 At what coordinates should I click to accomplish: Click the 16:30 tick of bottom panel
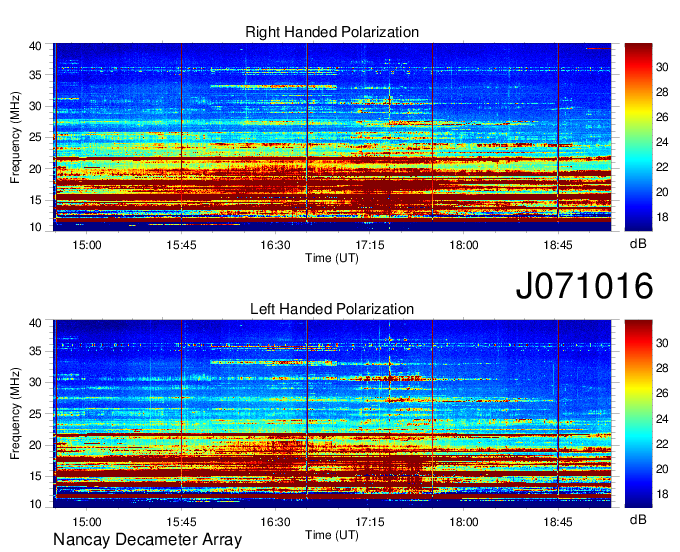click(275, 522)
